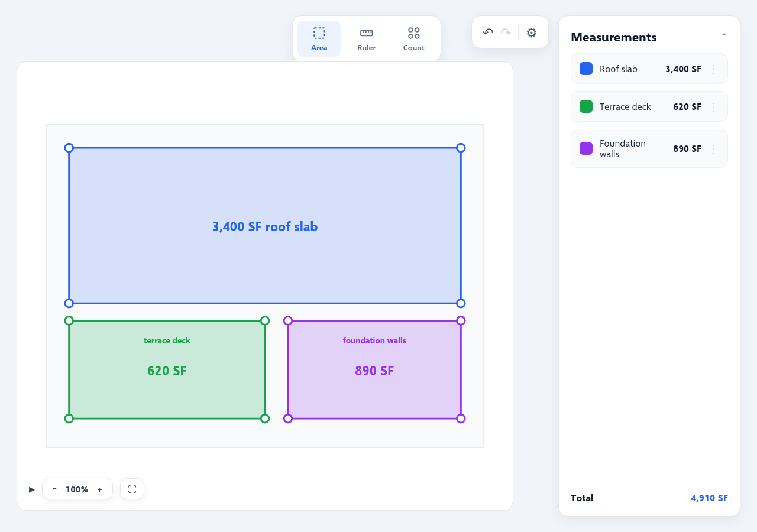Click the green Terrace deck color swatch
Screen dimensions: 757x532
586,106
